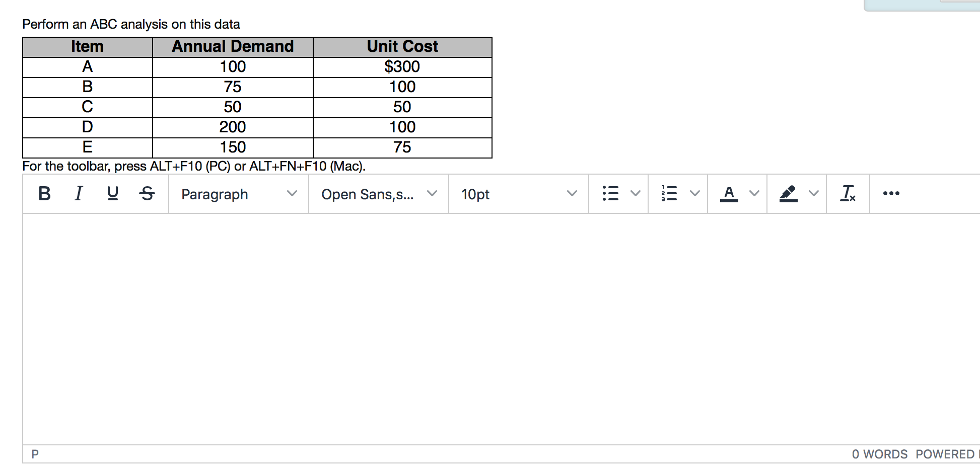This screenshot has height=468, width=980.
Task: Open the Open Sans font family dropdown
Action: point(378,194)
